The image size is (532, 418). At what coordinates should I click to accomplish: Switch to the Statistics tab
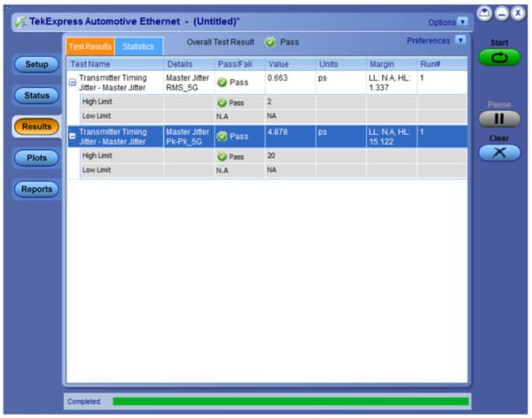click(x=138, y=46)
